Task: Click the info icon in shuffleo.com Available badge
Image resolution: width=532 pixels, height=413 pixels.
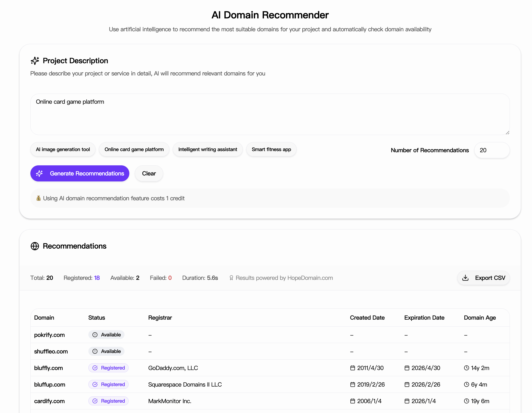Action: point(95,351)
